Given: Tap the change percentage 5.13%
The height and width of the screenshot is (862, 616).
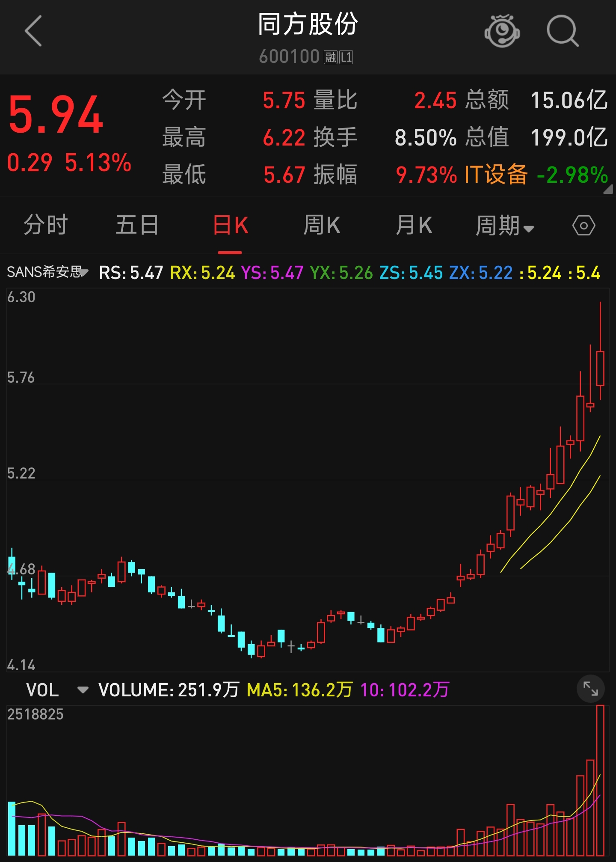Looking at the screenshot, I should (98, 163).
